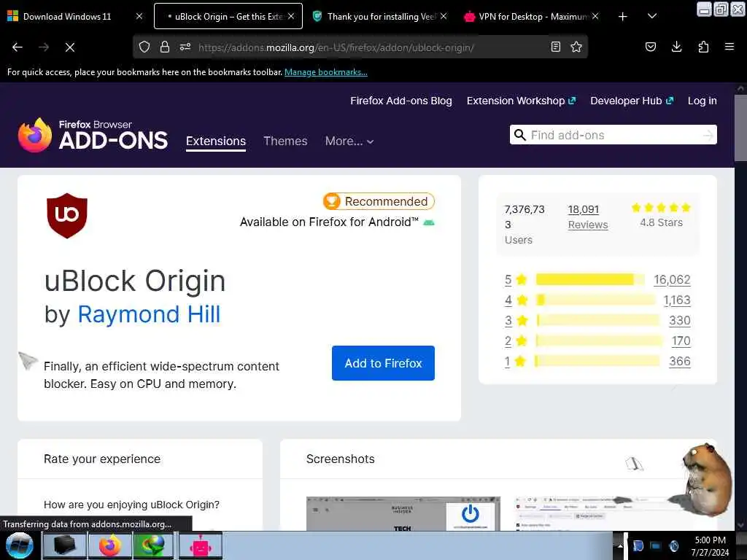The height and width of the screenshot is (560, 747).
Task: Click the uBlock Origin shield logo
Action: (x=66, y=215)
